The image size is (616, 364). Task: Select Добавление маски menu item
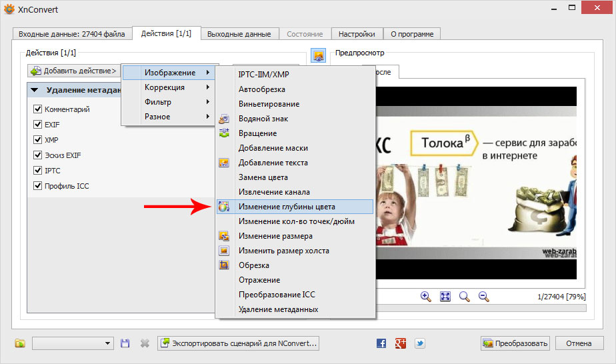295,147
